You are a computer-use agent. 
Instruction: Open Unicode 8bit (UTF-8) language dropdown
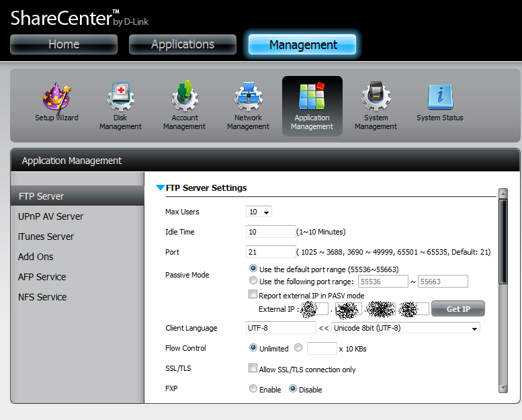(x=406, y=328)
